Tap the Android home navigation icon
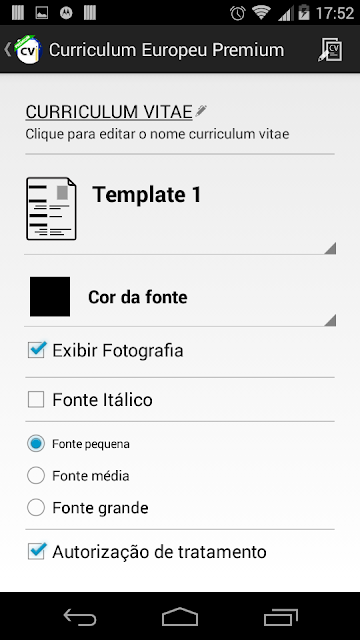360x640 pixels. (x=180, y=616)
